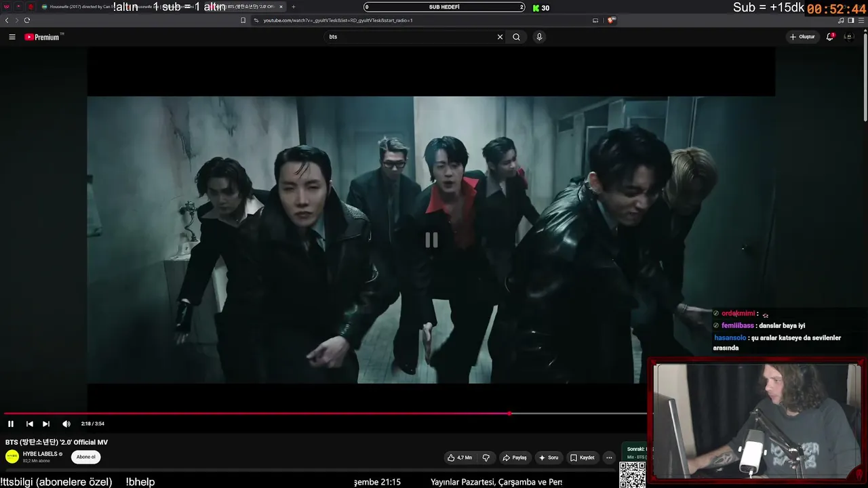Click the video title BTS '2.0' Official MV

click(56, 443)
